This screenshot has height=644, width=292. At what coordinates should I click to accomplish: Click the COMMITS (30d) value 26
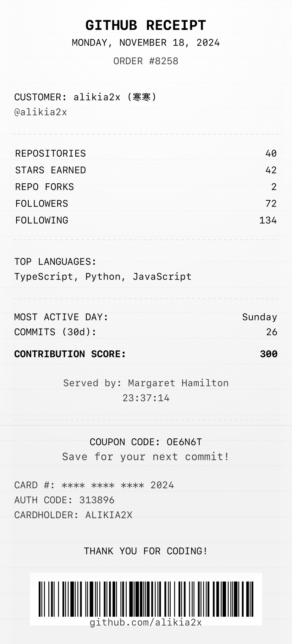click(x=271, y=332)
